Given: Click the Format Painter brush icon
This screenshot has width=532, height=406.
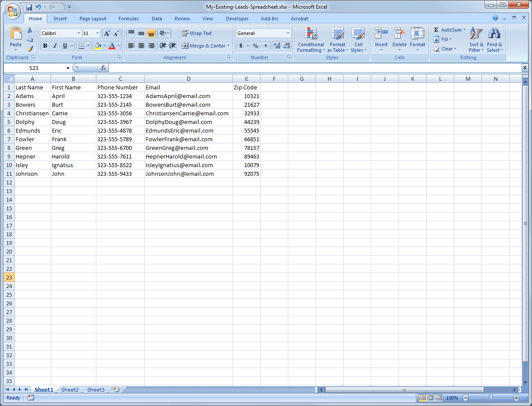Looking at the screenshot, I should (30, 49).
